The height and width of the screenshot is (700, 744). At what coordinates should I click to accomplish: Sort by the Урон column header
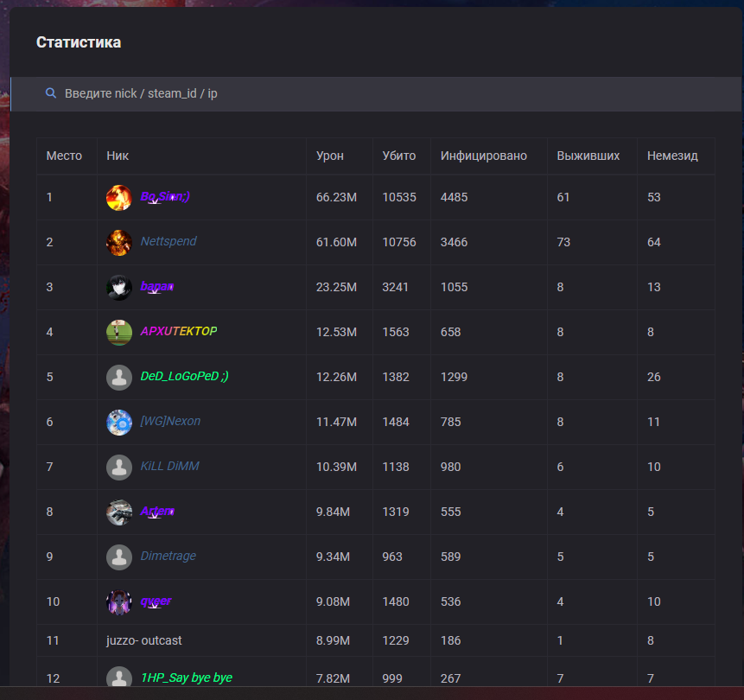[329, 156]
